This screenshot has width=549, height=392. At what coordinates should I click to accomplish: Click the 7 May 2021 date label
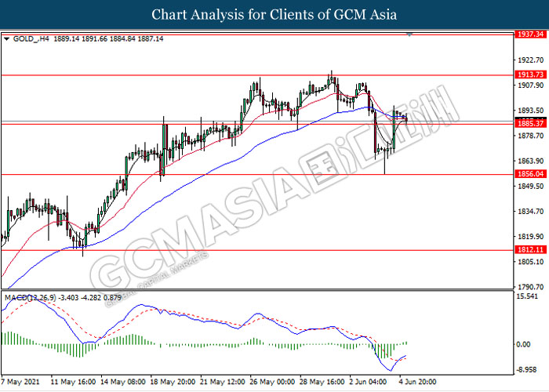pyautogui.click(x=20, y=382)
